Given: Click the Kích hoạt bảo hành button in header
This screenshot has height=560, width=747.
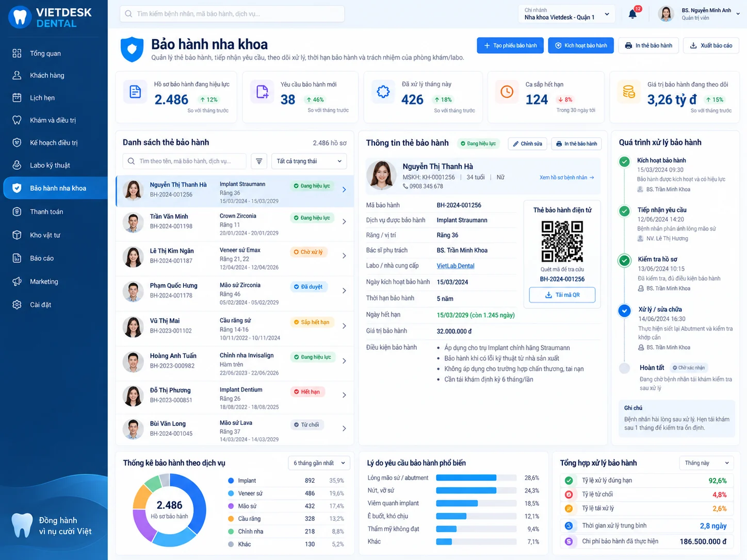Looking at the screenshot, I should pyautogui.click(x=581, y=45).
